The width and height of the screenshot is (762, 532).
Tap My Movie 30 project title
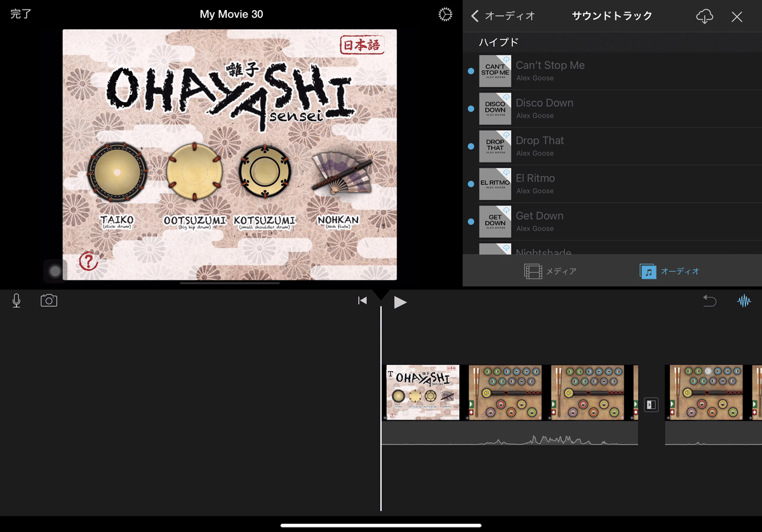point(231,15)
